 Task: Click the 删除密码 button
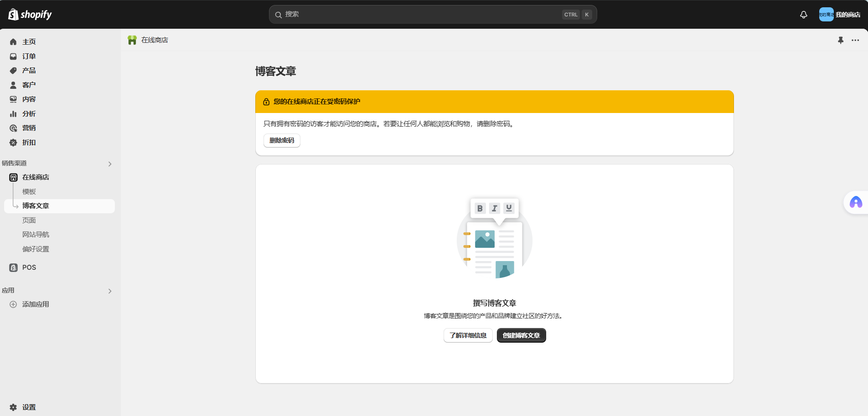281,140
